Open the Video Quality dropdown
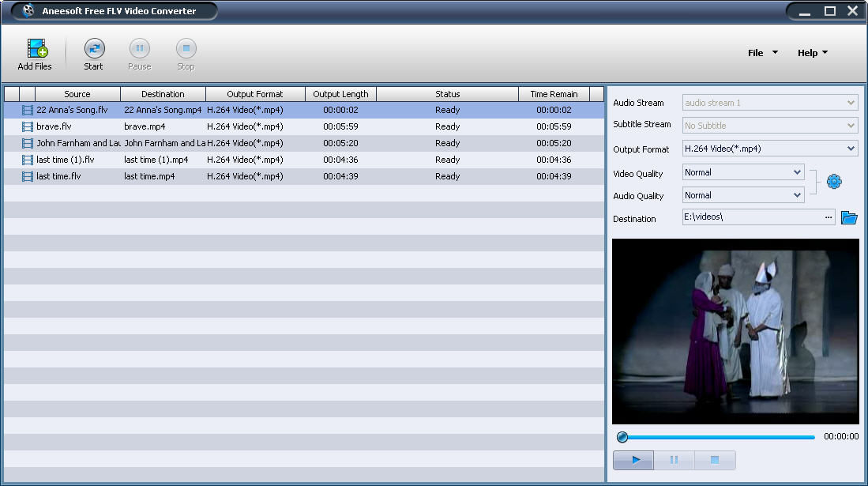868x486 pixels. 796,172
